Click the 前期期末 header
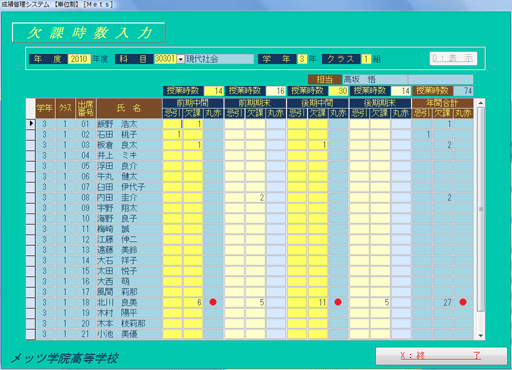Screen dimensions: 512x370 point(255,103)
